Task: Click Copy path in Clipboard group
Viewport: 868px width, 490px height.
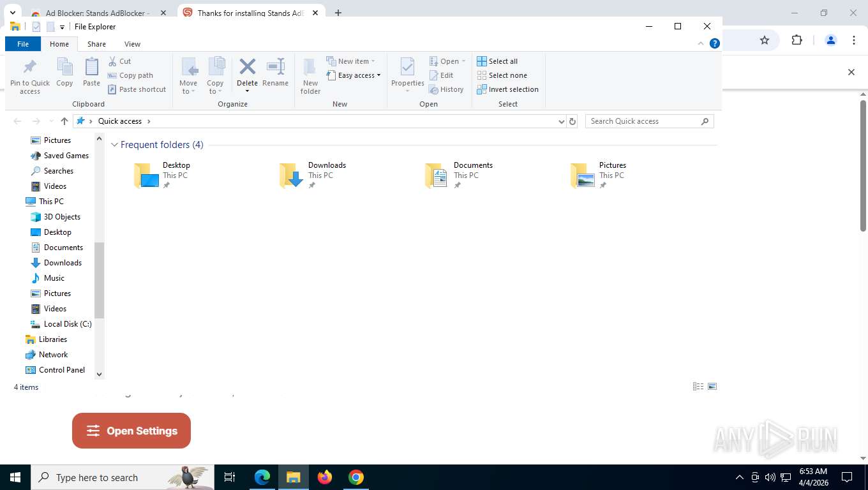Action: click(x=131, y=75)
